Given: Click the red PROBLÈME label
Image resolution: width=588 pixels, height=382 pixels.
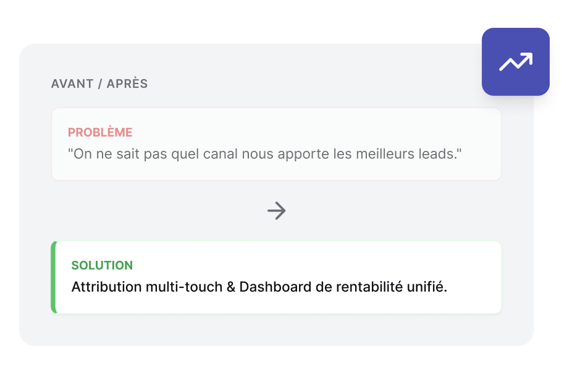Looking at the screenshot, I should [100, 132].
